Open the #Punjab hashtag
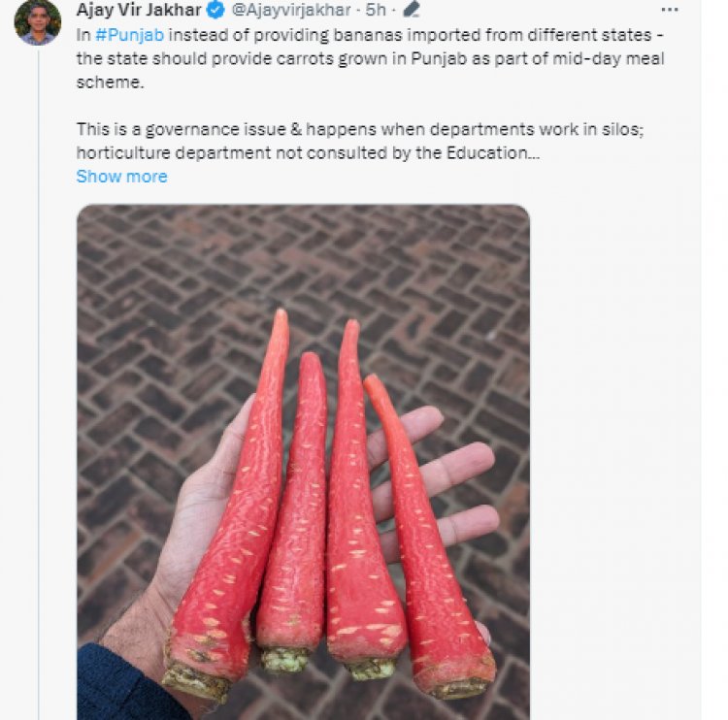Viewport: 728px width, 720px height. pyautogui.click(x=129, y=35)
